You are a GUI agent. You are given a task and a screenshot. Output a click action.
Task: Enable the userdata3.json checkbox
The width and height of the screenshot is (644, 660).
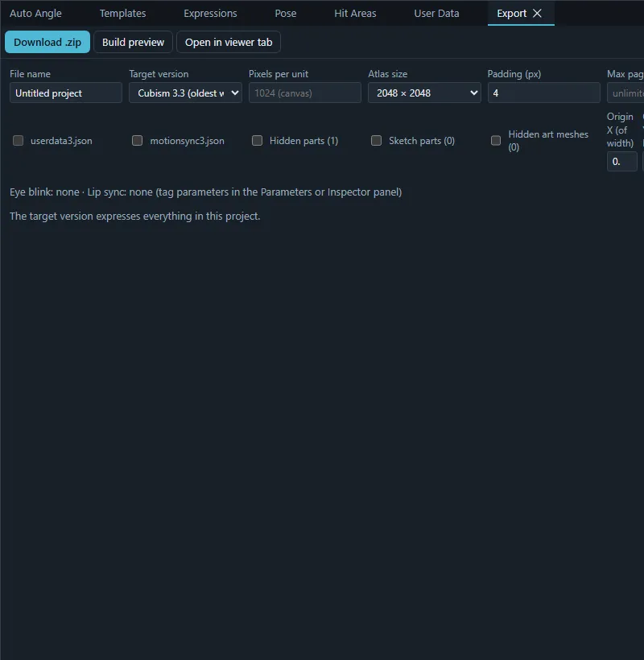pyautogui.click(x=18, y=141)
